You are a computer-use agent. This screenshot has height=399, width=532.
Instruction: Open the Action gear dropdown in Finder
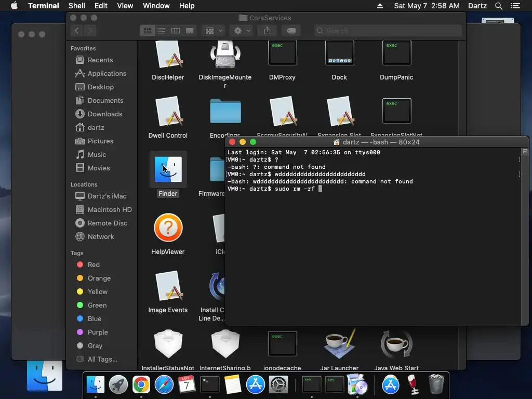point(242,31)
